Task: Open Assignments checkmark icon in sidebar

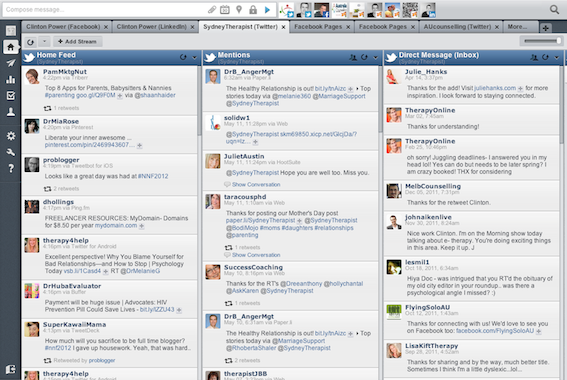Action: [x=11, y=95]
